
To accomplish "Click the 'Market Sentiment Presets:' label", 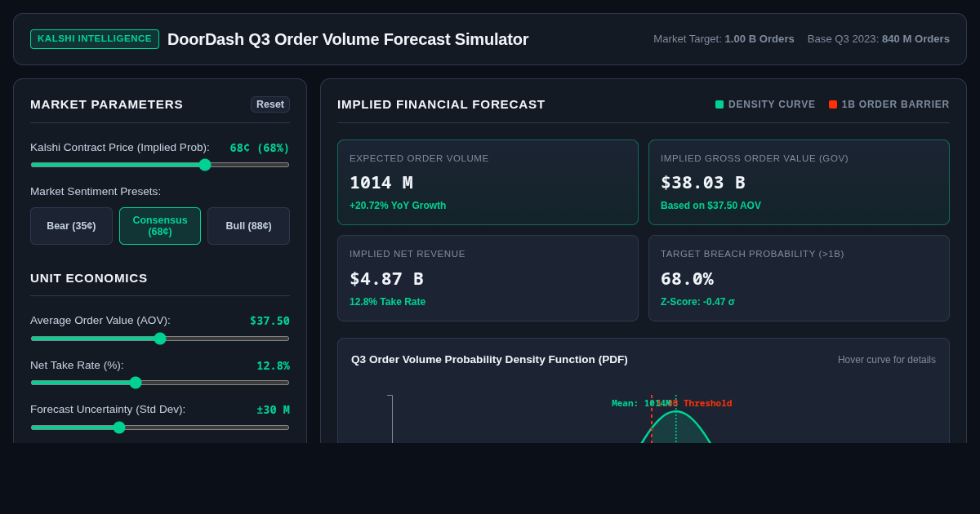I will click(x=96, y=192).
